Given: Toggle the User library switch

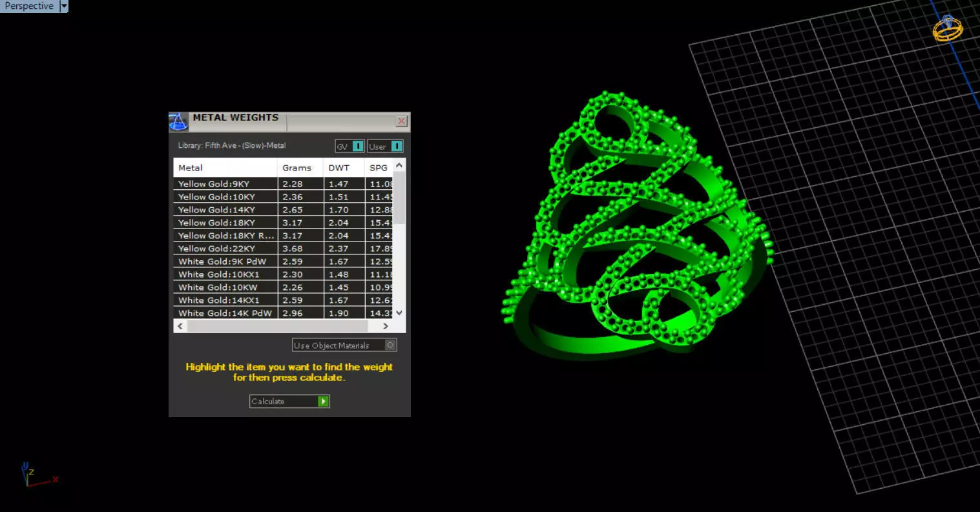Looking at the screenshot, I should coord(385,147).
